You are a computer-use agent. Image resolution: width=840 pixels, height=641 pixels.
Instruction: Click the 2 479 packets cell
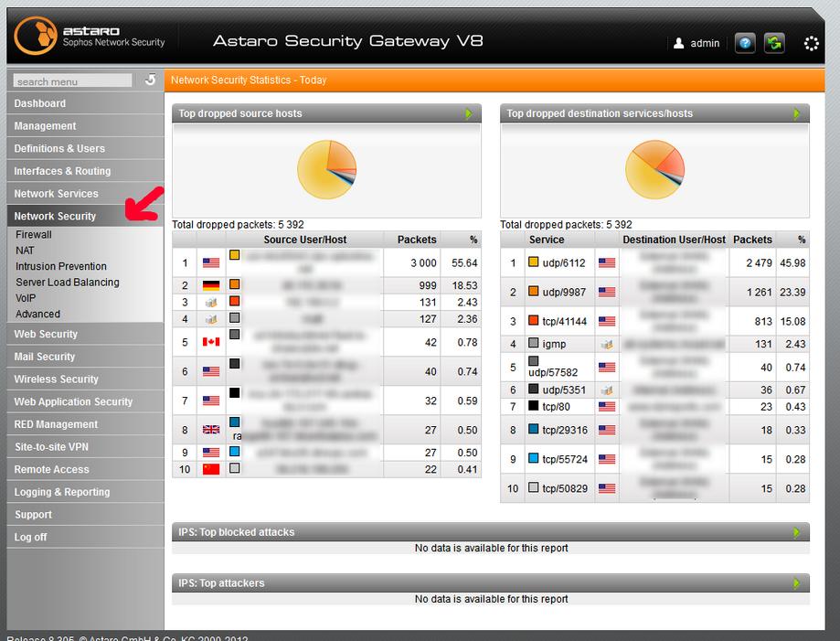click(x=752, y=262)
